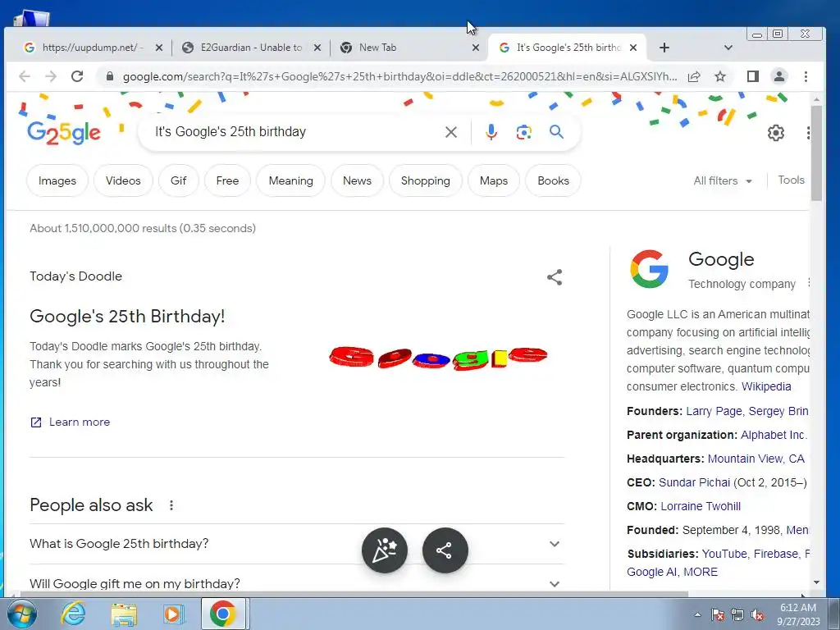
Task: Open the search Tools button
Action: tap(792, 180)
